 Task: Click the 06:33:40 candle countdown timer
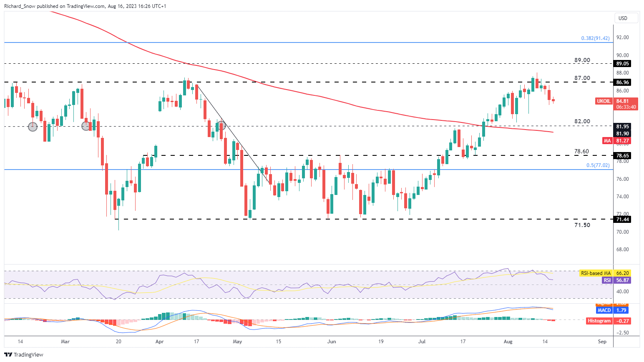pyautogui.click(x=626, y=107)
